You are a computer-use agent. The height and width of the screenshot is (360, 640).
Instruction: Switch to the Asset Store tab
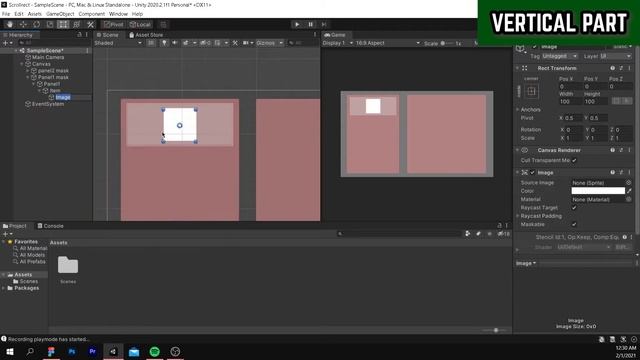tap(146, 35)
